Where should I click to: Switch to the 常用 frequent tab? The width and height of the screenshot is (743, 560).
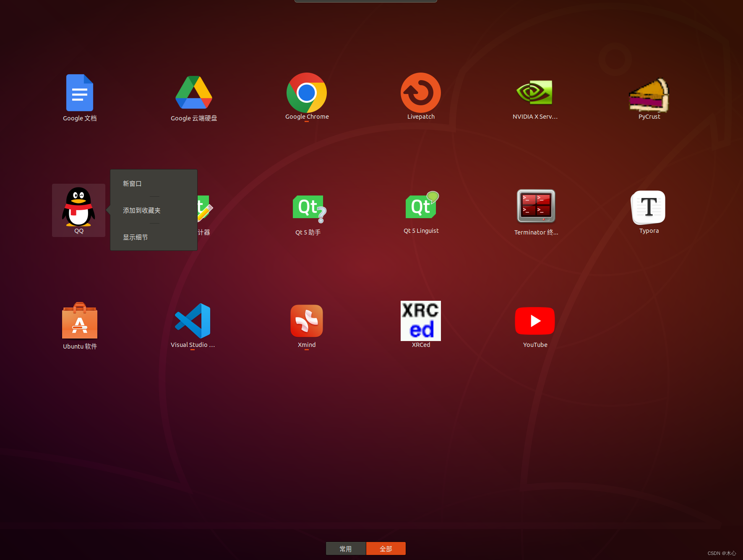point(346,549)
